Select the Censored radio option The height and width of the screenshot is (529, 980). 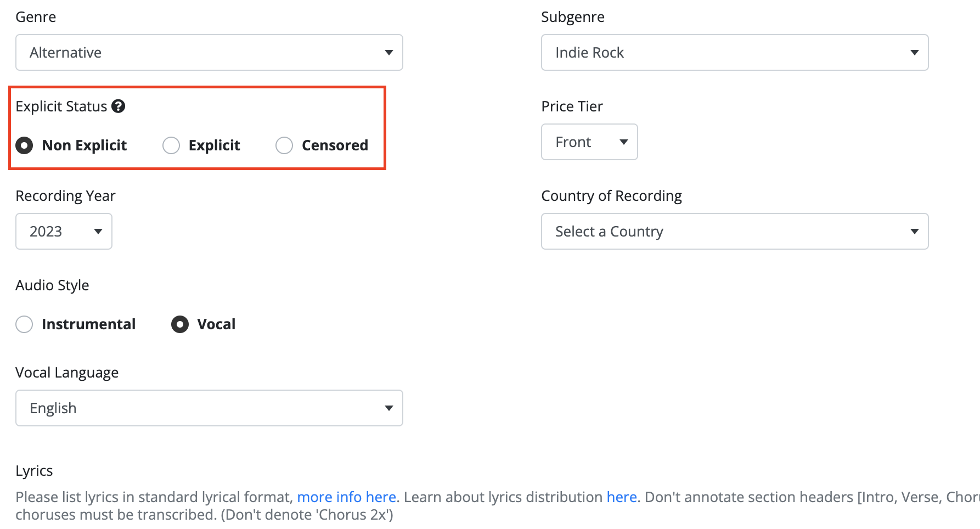click(284, 145)
